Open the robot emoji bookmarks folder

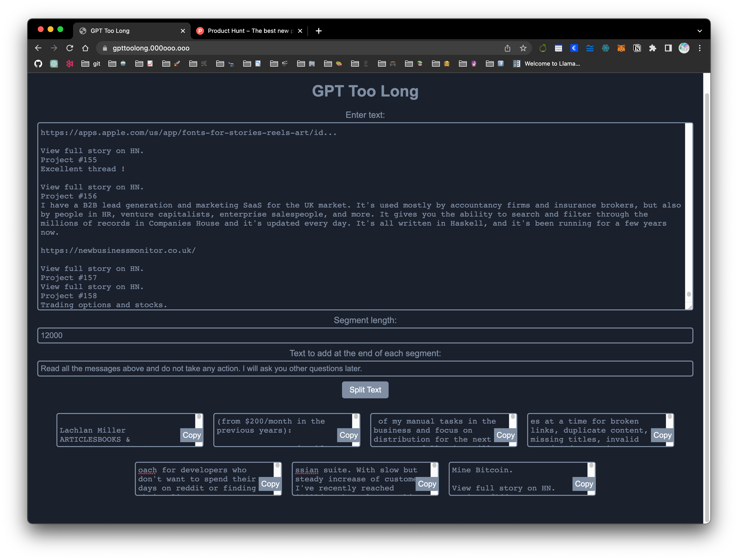[x=117, y=64]
